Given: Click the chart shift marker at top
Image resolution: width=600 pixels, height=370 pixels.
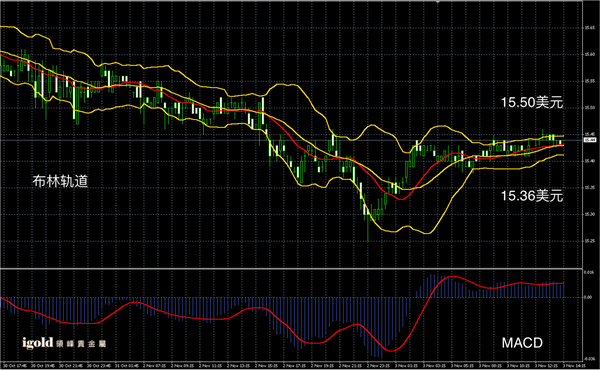Looking at the screenshot, I should pos(438,2).
